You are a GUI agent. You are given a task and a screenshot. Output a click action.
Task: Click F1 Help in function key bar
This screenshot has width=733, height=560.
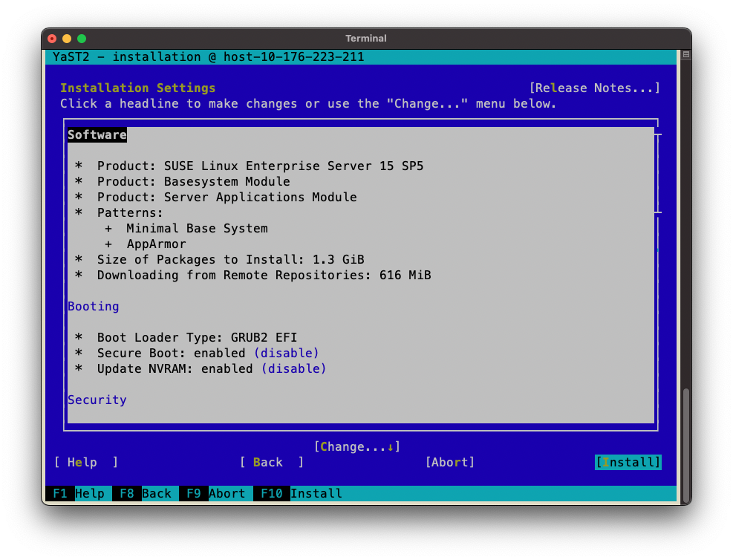[78, 493]
